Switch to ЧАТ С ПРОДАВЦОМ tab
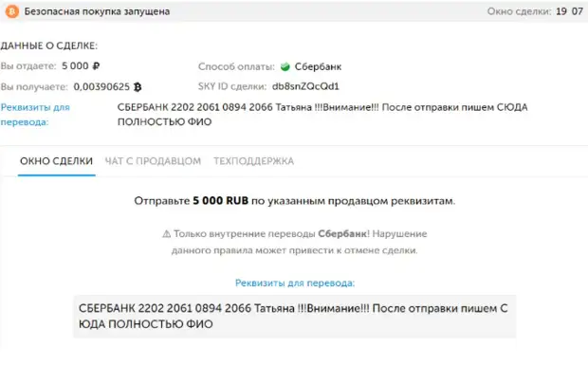588x365 pixels. point(153,161)
